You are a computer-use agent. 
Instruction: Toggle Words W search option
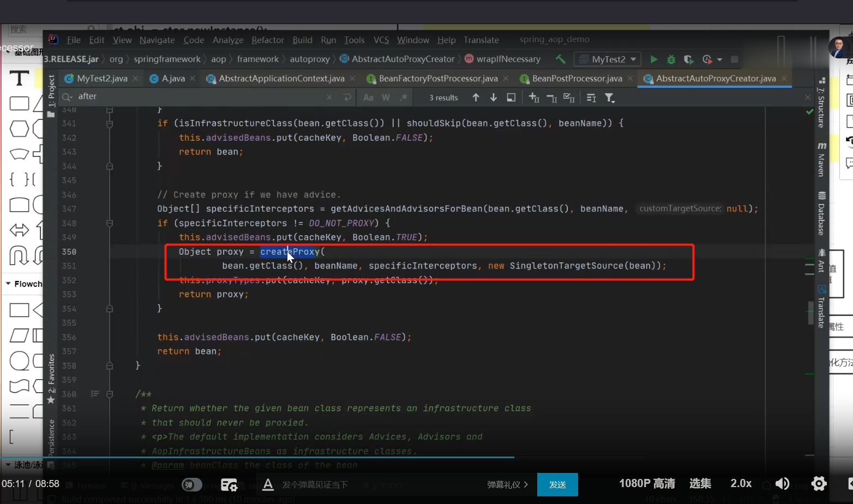coord(386,98)
